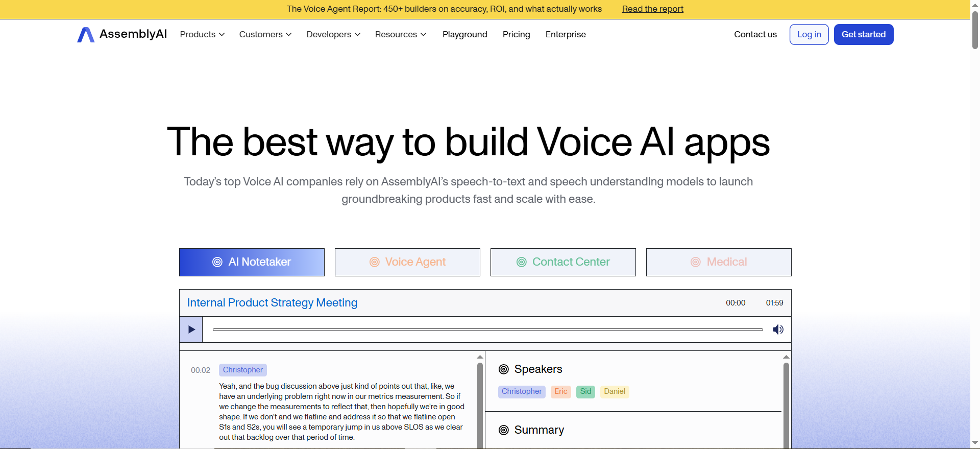Viewport: 980px width, 449px height.
Task: Switch to the Voice Agent tab
Action: [407, 262]
